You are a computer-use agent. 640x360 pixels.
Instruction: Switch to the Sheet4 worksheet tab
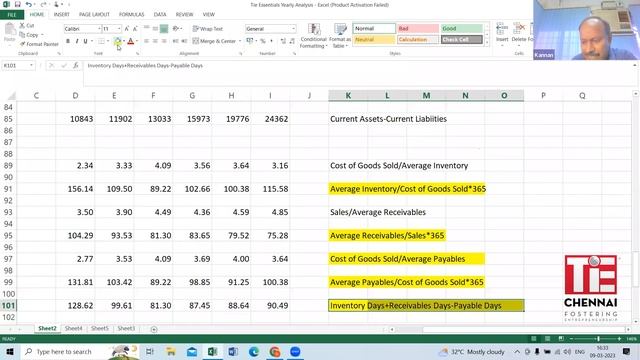pyautogui.click(x=73, y=328)
